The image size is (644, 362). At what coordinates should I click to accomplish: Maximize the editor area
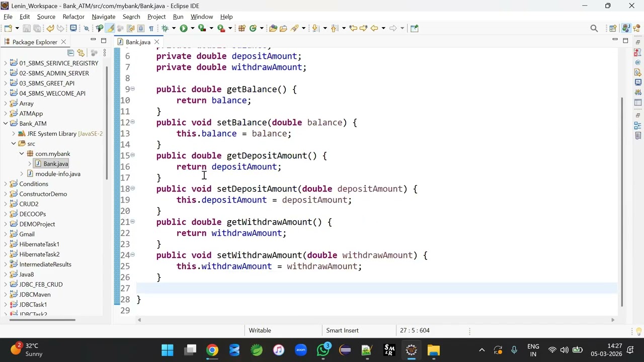click(625, 40)
